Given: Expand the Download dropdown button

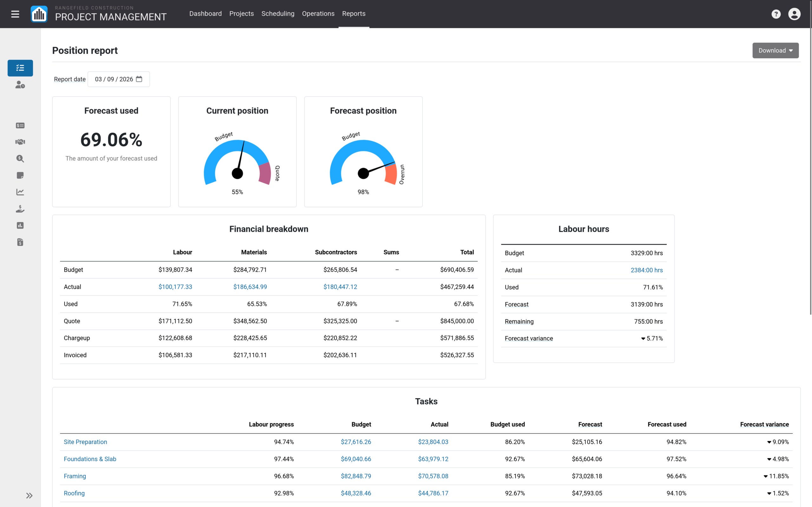Looking at the screenshot, I should (776, 50).
